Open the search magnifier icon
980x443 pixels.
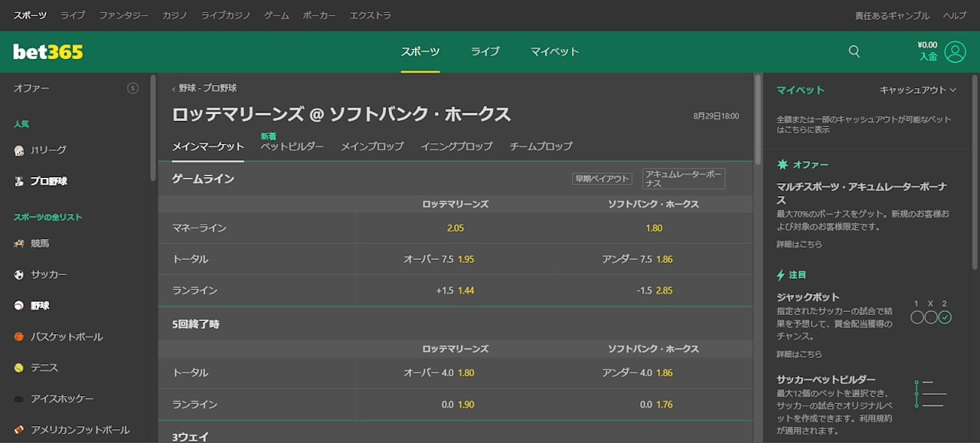click(x=854, y=51)
